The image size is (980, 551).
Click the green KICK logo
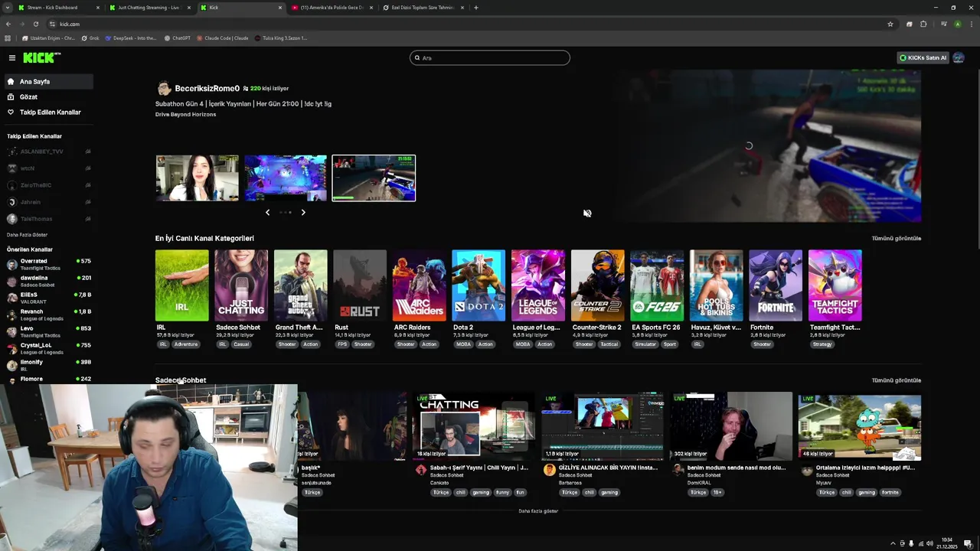click(41, 57)
